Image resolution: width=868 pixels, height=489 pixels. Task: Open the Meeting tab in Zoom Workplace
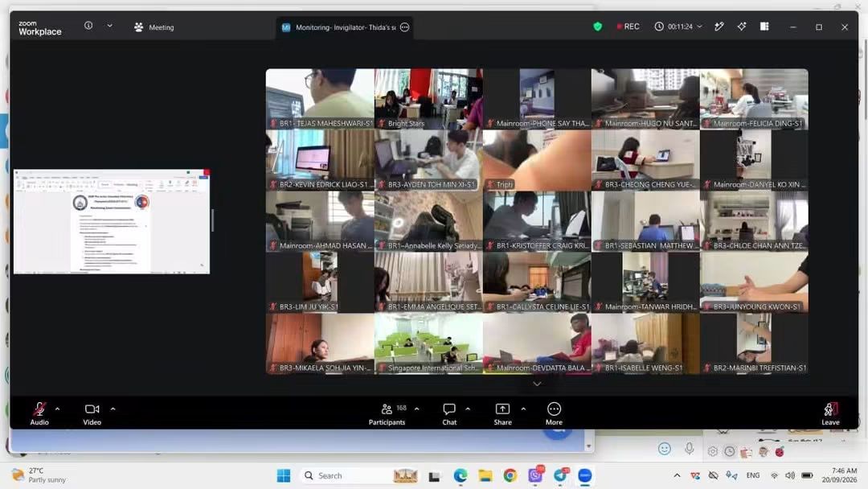coord(154,27)
